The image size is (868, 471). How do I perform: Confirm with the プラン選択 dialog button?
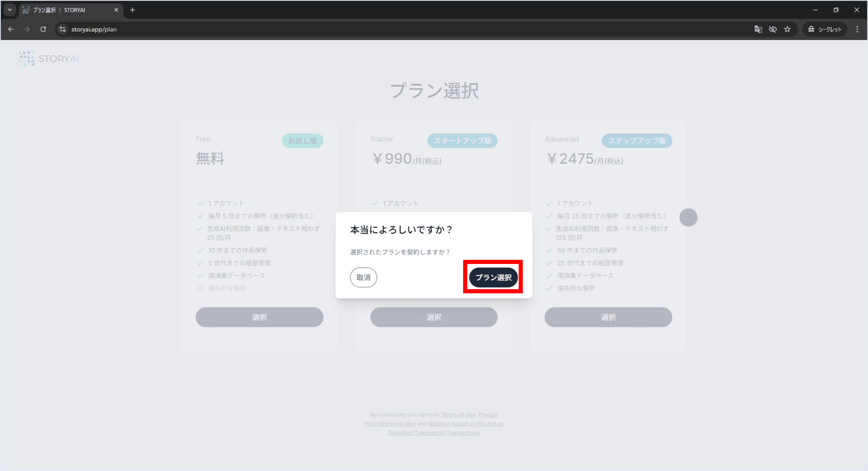tap(493, 277)
